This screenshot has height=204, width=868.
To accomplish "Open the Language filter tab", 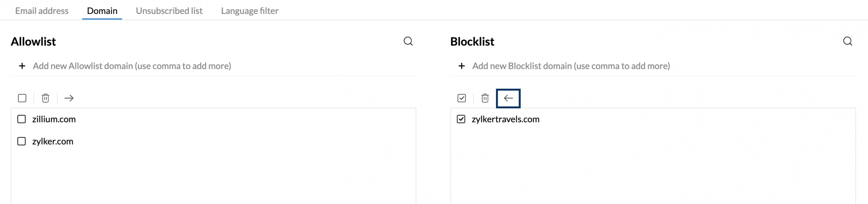I will coord(250,11).
